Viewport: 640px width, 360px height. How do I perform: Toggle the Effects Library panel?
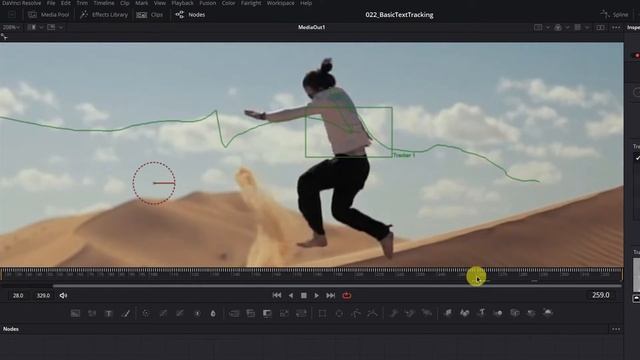(104, 15)
